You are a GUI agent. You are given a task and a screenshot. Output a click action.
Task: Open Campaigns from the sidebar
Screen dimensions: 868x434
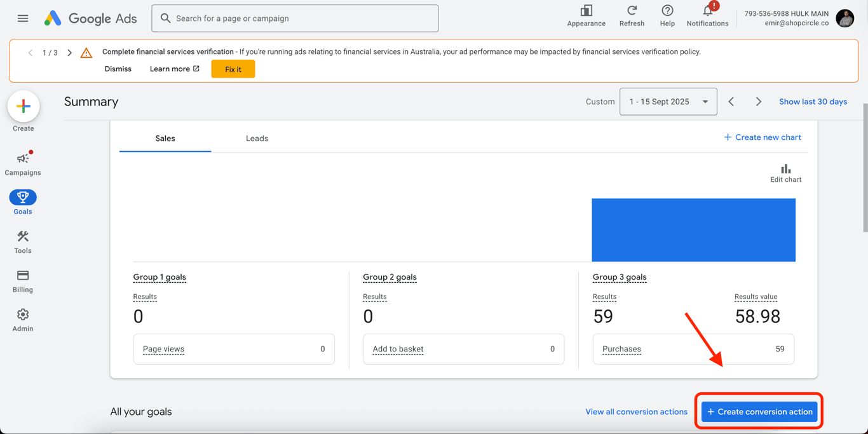coord(23,163)
